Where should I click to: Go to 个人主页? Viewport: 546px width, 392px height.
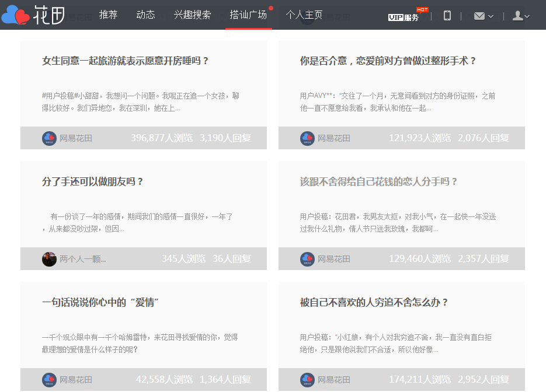(x=305, y=15)
